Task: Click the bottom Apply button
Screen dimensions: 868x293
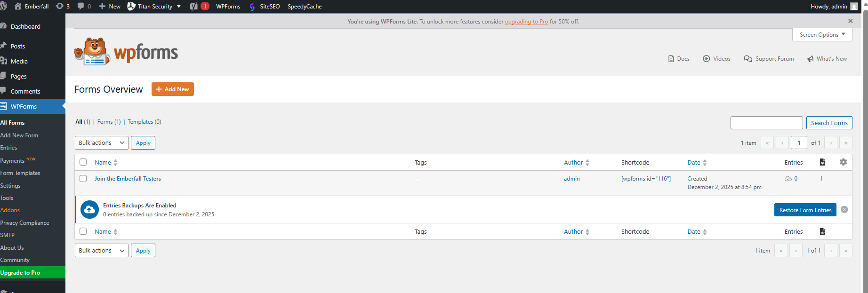Action: tap(143, 250)
